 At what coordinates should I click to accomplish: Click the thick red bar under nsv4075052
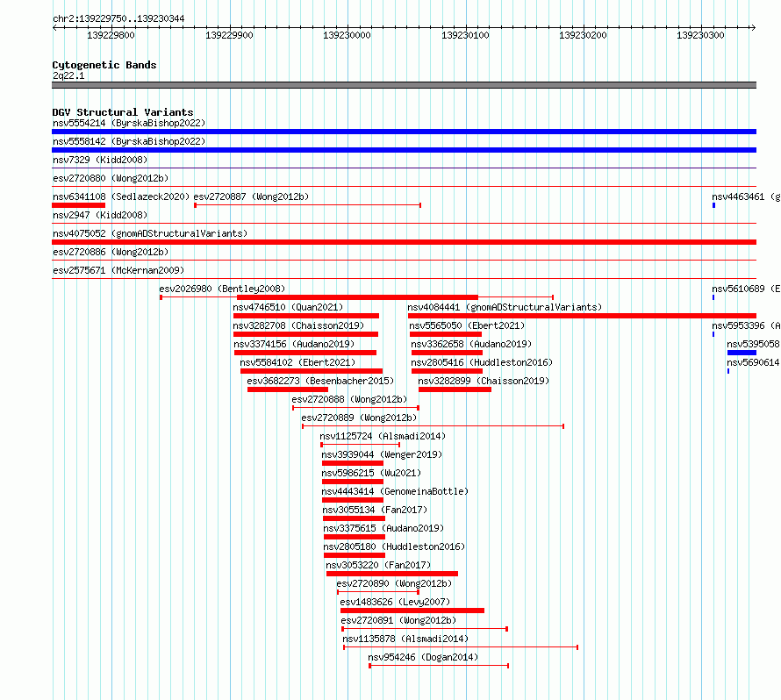404,242
